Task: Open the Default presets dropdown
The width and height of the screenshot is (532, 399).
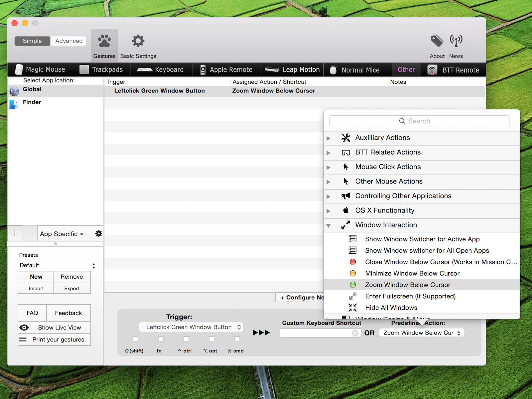Action: pyautogui.click(x=57, y=265)
